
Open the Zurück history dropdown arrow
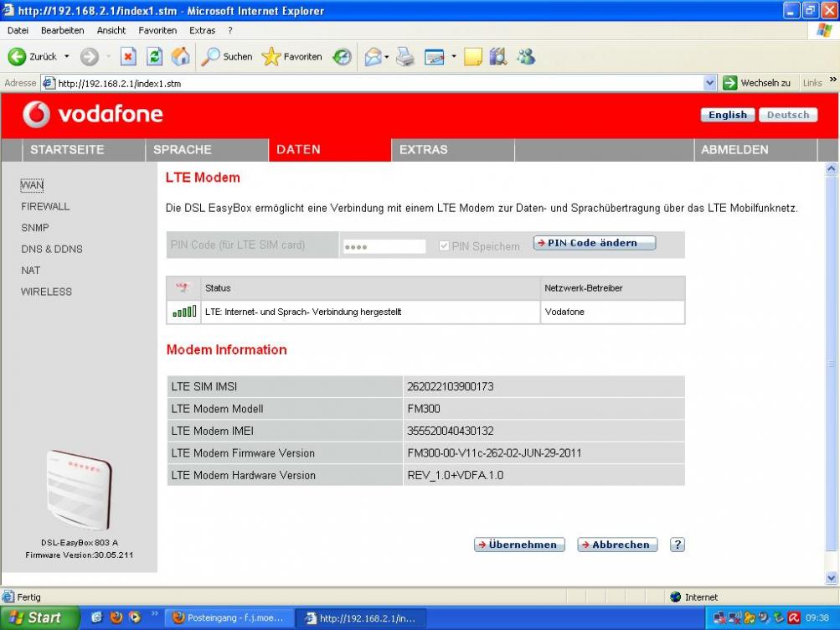(x=66, y=56)
